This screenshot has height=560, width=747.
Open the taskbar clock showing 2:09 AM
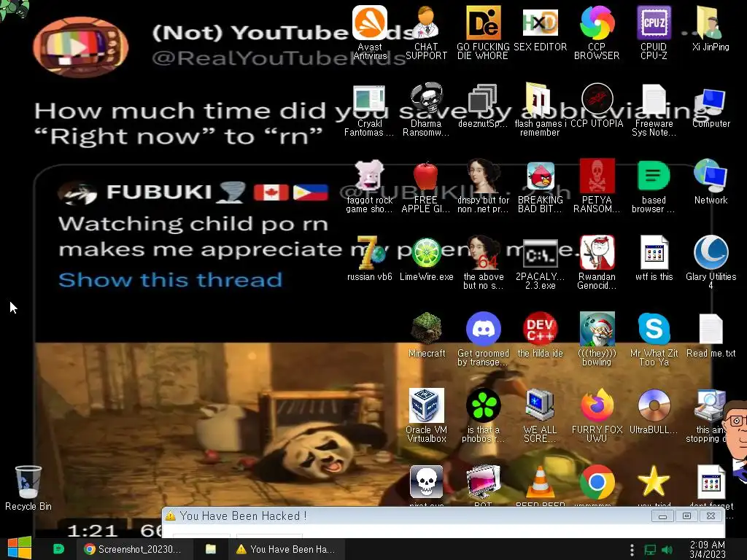708,549
